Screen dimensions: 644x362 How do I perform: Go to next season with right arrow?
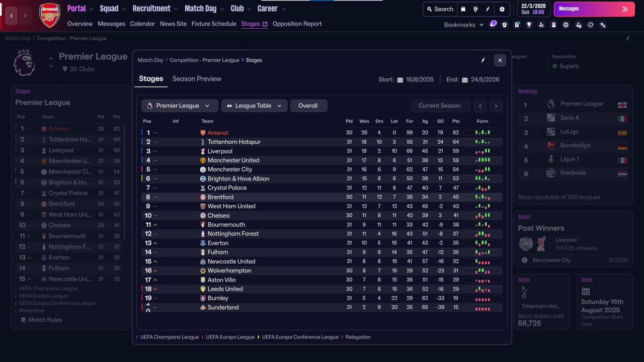pos(496,106)
